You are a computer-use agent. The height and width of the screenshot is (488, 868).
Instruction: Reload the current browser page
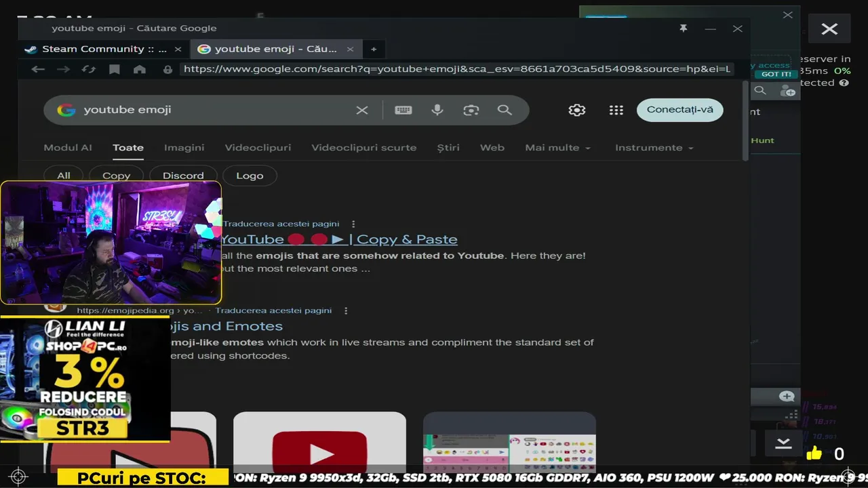point(88,69)
